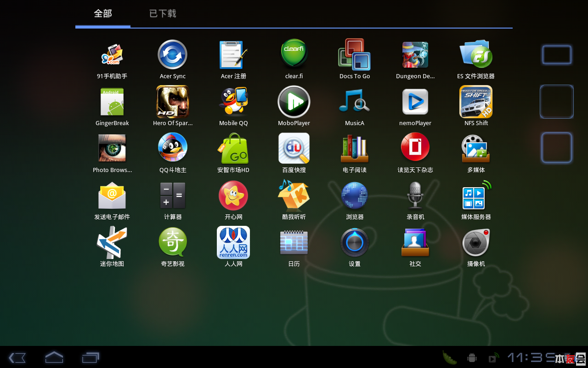This screenshot has height=368, width=588.
Task: Open the recent apps switcher button
Action: 90,357
